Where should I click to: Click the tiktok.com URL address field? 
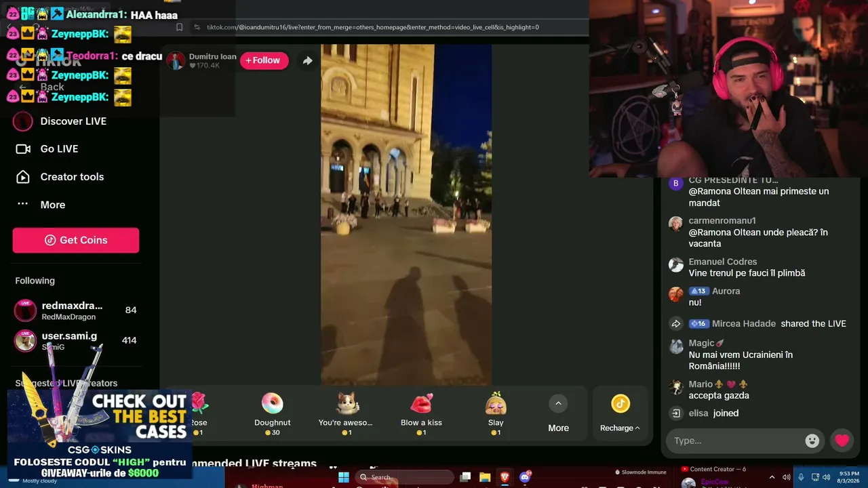(x=373, y=27)
